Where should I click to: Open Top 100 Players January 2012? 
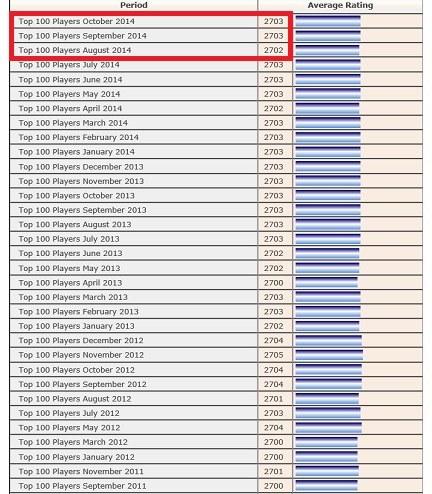(77, 457)
